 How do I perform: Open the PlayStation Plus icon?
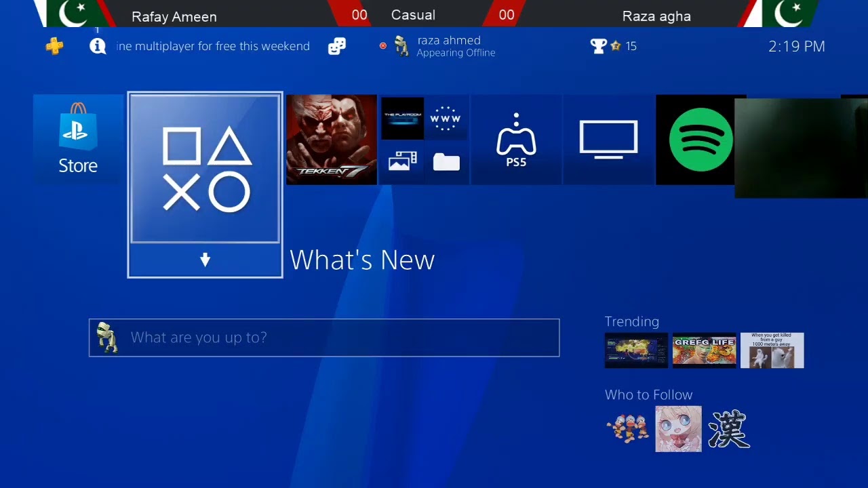[54, 46]
